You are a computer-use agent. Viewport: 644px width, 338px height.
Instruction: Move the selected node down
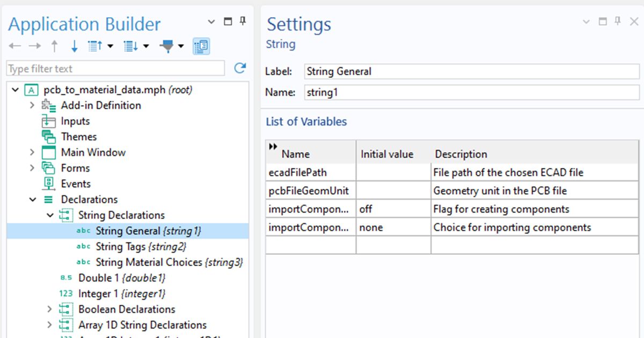pos(74,46)
